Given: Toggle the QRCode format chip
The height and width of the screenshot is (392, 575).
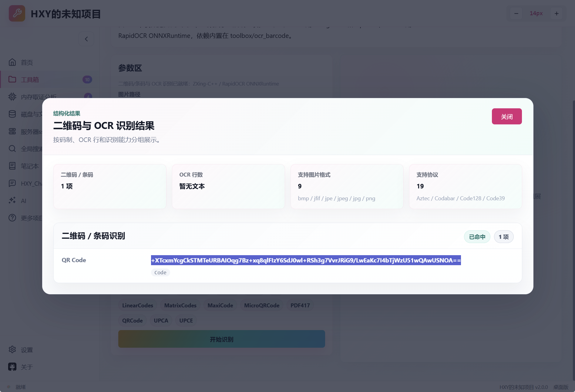Looking at the screenshot, I should click(x=133, y=321).
